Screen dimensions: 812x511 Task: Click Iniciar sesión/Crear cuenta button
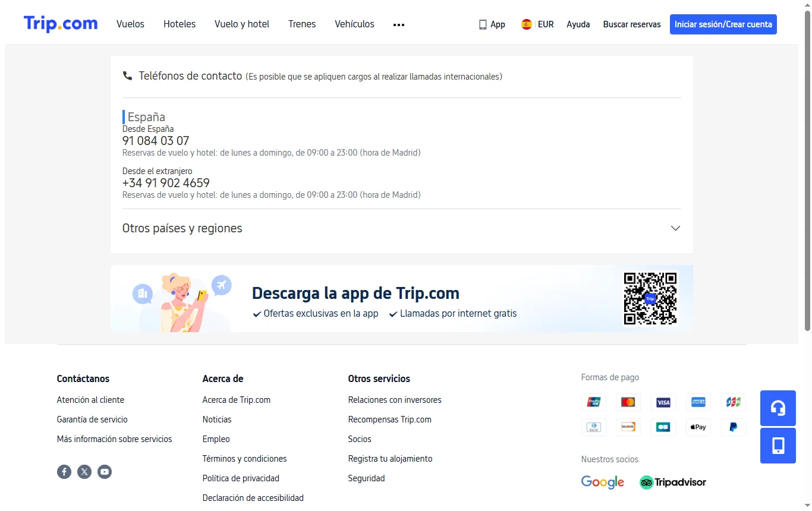pos(723,24)
